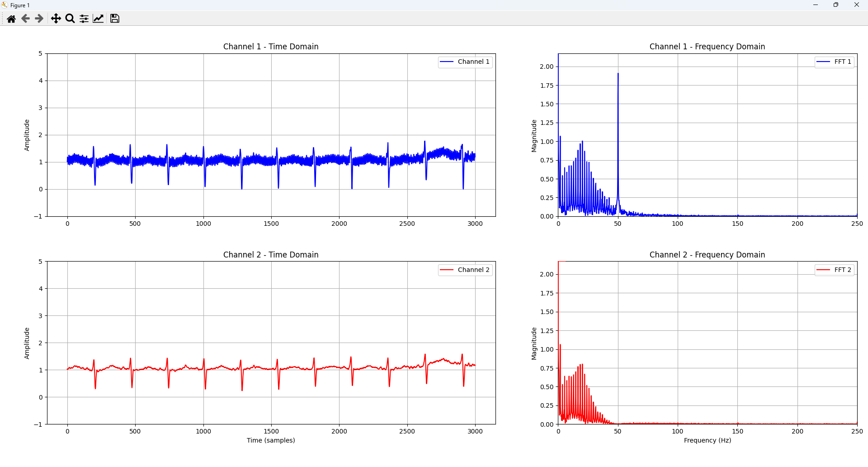Click the Channel 1 legend entry

(465, 62)
